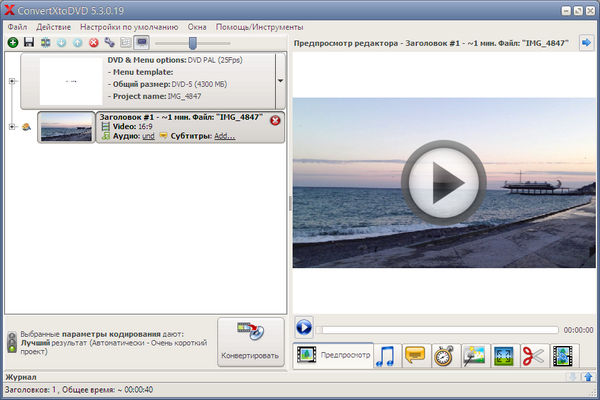Open the DVD menu options dropdown arrow
The image size is (600, 400).
click(280, 82)
